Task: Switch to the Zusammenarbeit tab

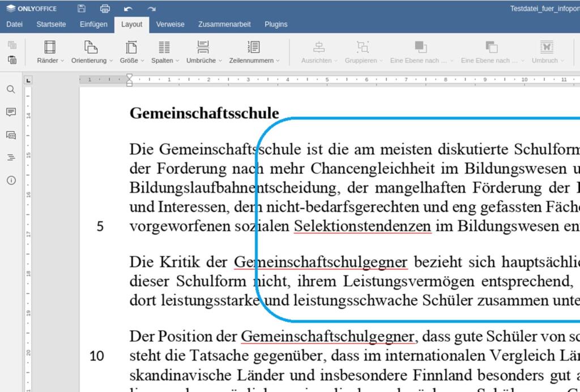Action: [224, 24]
